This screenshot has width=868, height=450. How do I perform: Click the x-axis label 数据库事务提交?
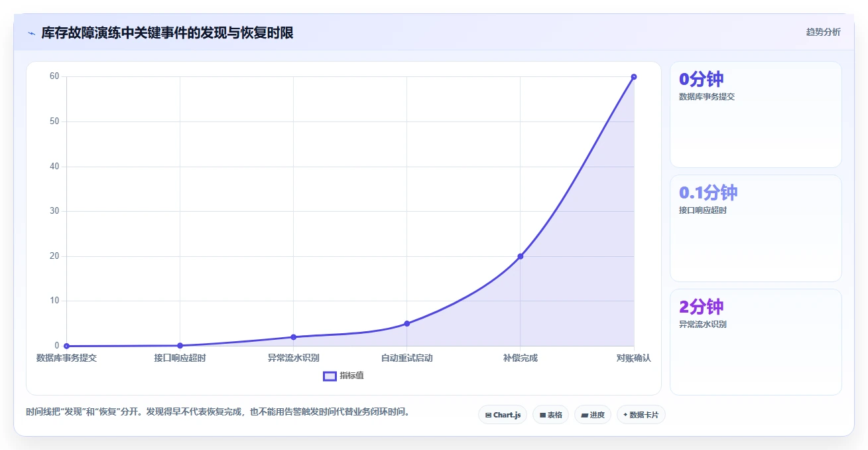coord(66,358)
